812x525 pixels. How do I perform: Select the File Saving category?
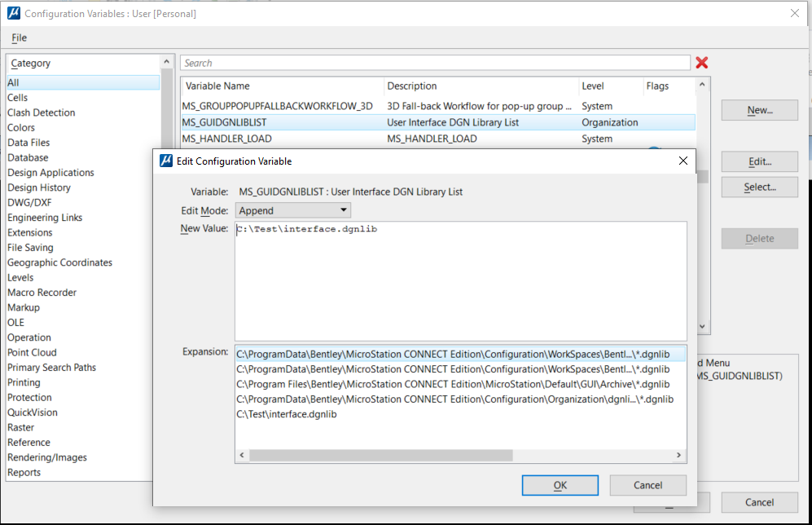click(x=80, y=248)
